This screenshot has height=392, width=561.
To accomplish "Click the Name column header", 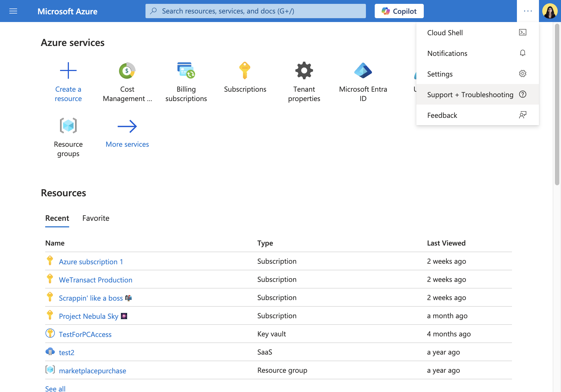I will pyautogui.click(x=55, y=243).
